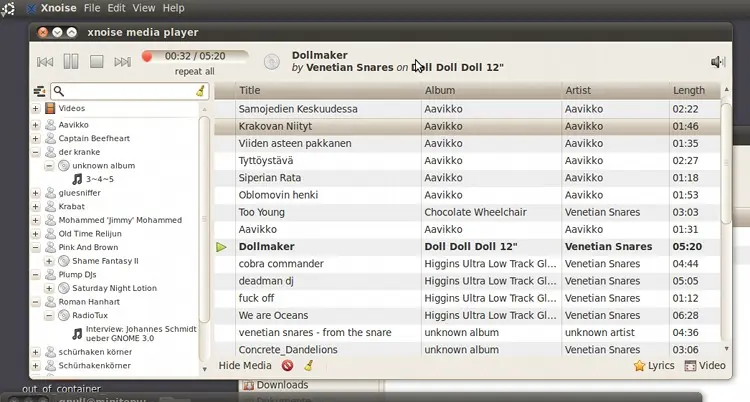Expand the Videos tree node
Screen dimensions: 750x402
click(x=35, y=109)
